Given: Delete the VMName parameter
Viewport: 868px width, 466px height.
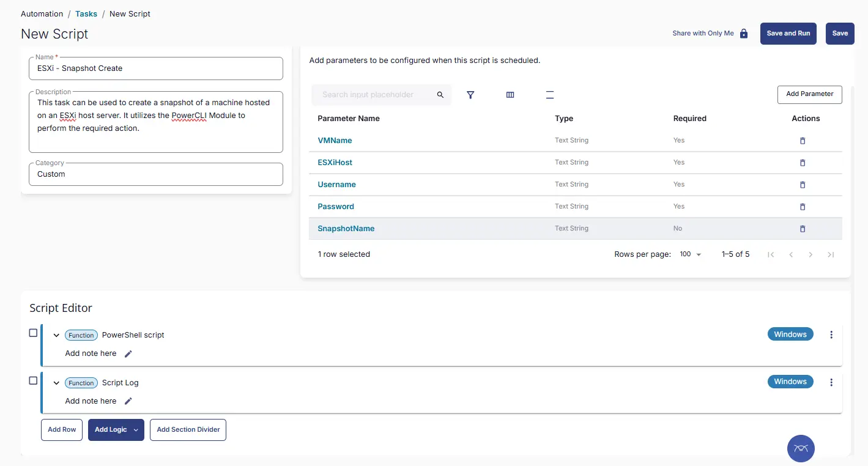Looking at the screenshot, I should pyautogui.click(x=803, y=141).
